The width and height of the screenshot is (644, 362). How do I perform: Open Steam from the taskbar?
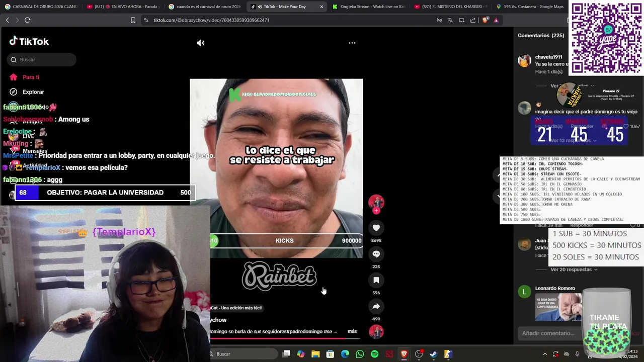tap(433, 354)
